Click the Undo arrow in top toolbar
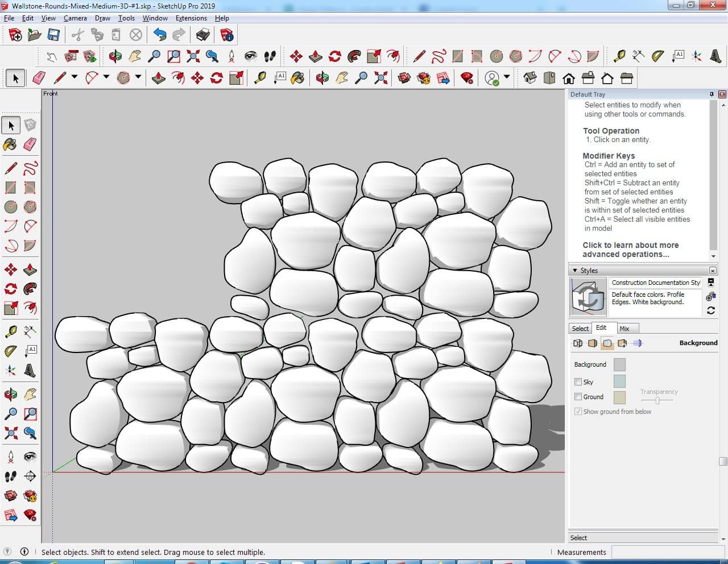 tap(160, 35)
